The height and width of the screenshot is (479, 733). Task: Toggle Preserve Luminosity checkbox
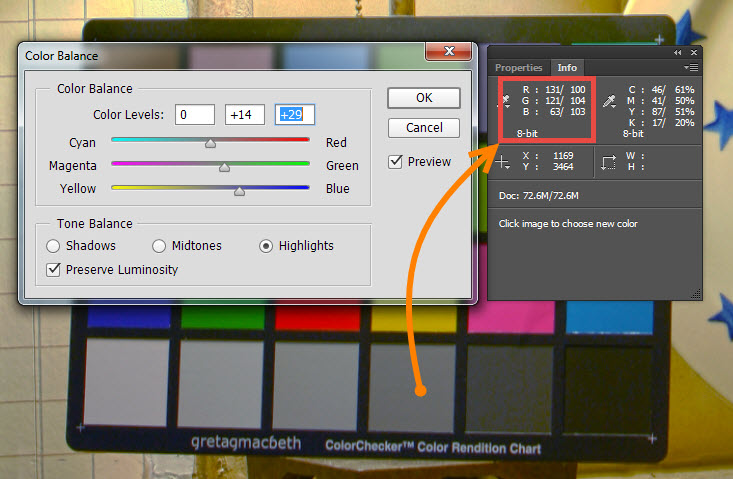[x=53, y=270]
